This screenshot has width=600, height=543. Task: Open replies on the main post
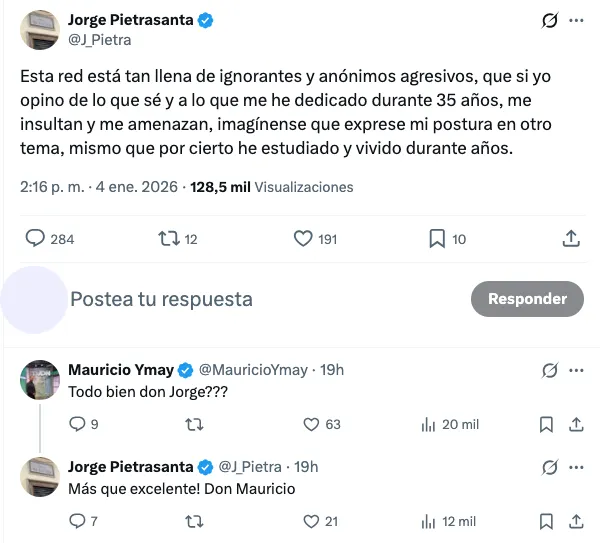pos(35,239)
